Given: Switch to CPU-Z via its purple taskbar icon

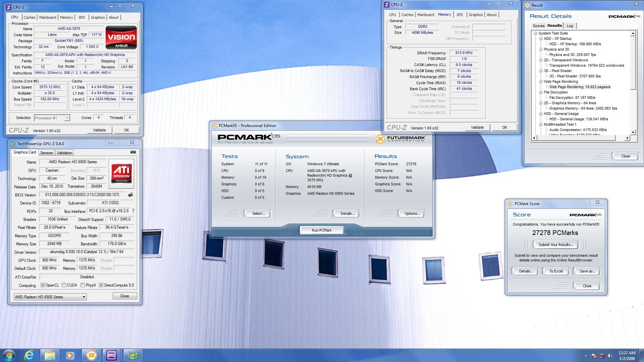Looking at the screenshot, I should (x=111, y=355).
